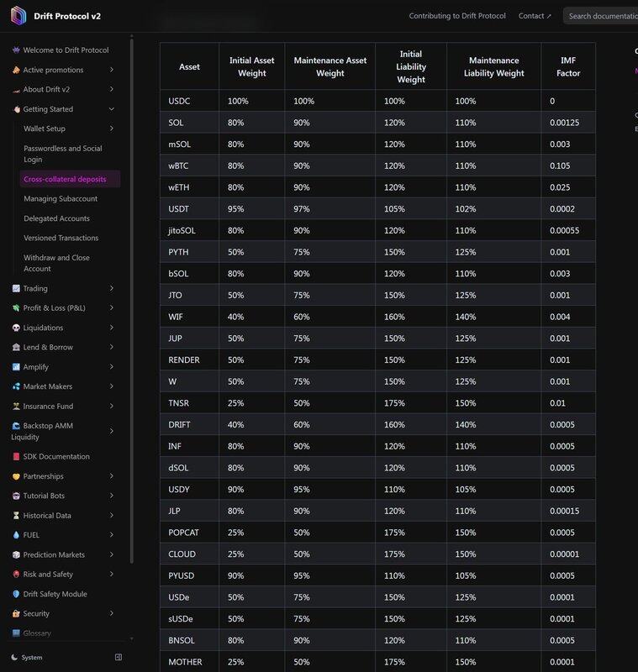Click the red book SDK Documentation icon
Screen dimensions: 638x672
16,457
